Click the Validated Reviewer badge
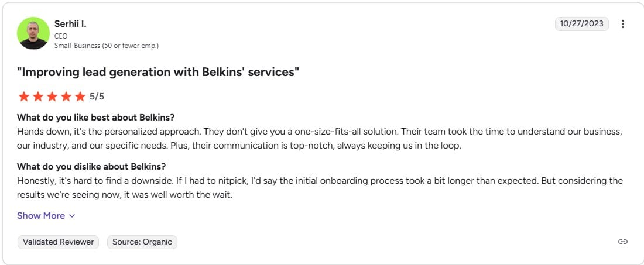 (x=58, y=242)
